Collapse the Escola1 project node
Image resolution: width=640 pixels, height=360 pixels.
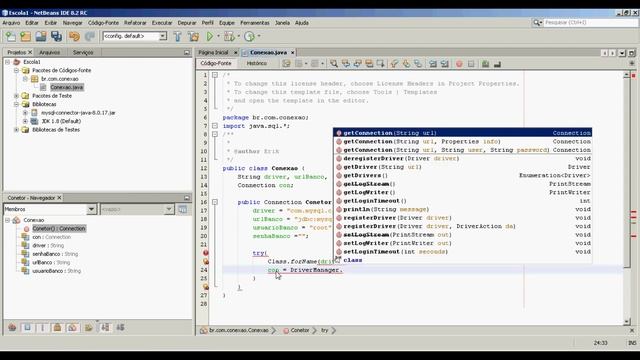pyautogui.click(x=7, y=62)
